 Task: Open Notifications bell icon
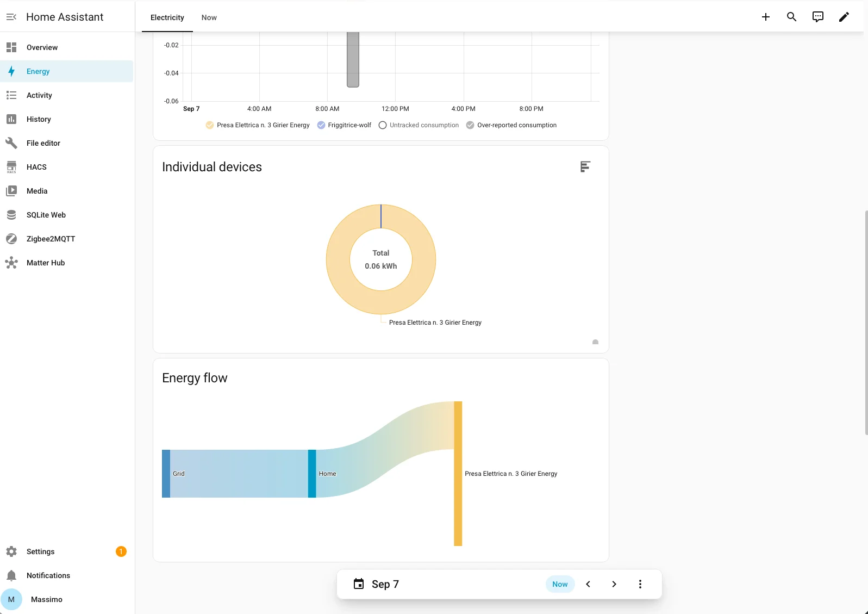pyautogui.click(x=11, y=575)
